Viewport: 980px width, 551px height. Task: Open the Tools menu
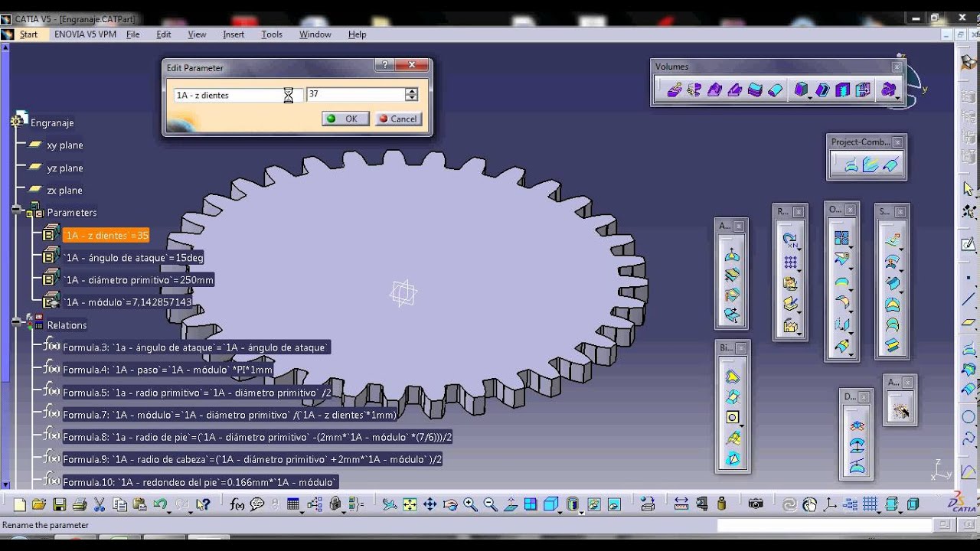pyautogui.click(x=272, y=34)
